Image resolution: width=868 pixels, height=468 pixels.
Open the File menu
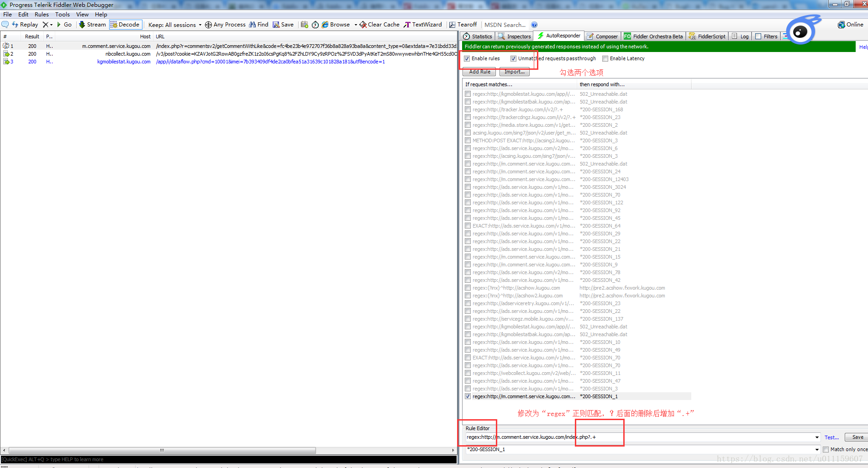8,15
